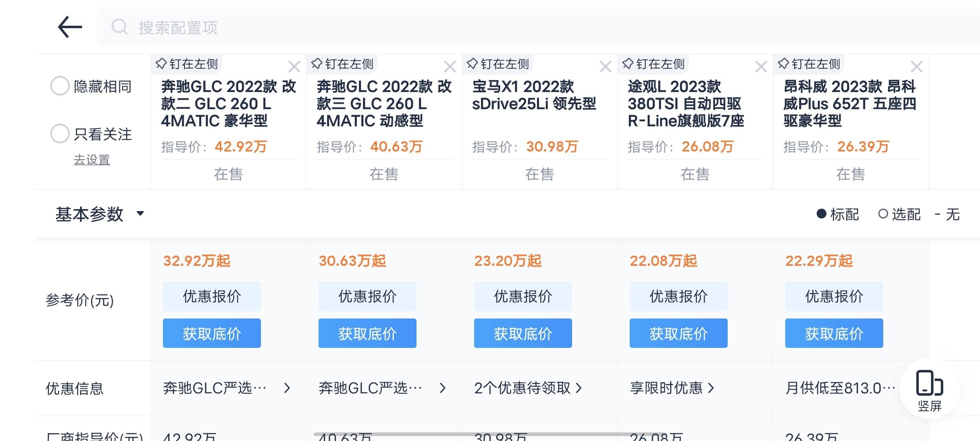Viewport: 980px width, 441px height.
Task: Enable the 只看关注 option
Action: (x=60, y=134)
